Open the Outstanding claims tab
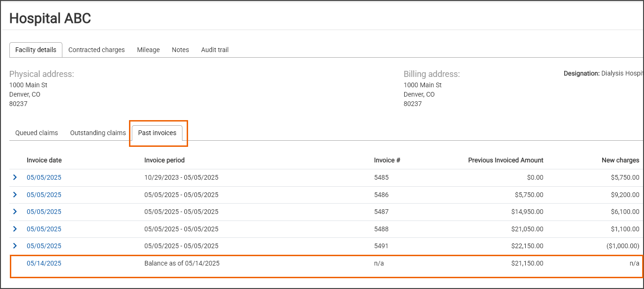Image resolution: width=644 pixels, height=289 pixels. (x=98, y=133)
